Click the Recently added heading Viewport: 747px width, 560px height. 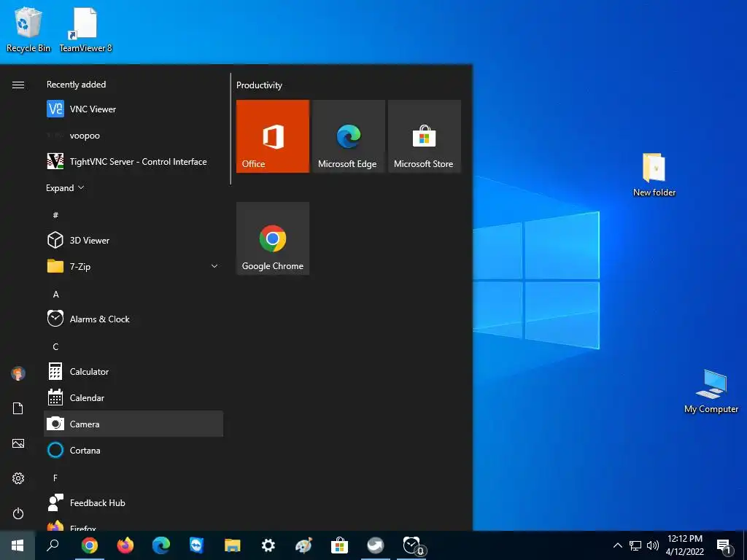pos(76,85)
